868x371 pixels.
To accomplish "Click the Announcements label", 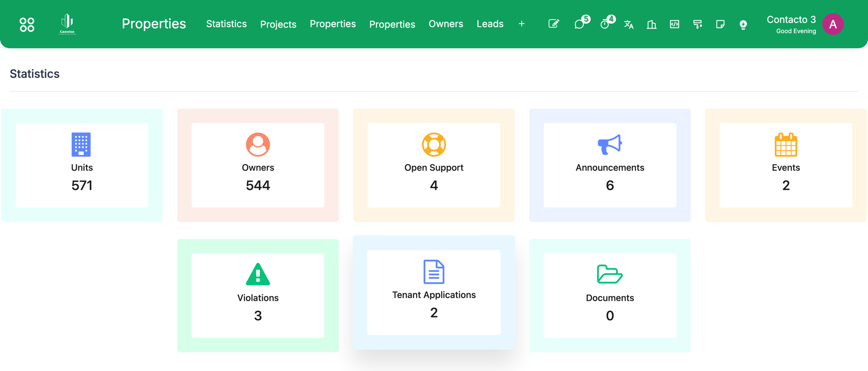I will point(610,167).
